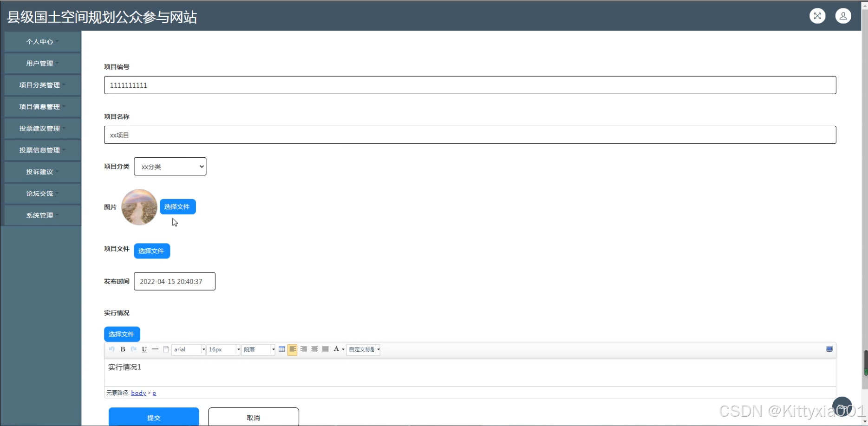This screenshot has height=426, width=868.
Task: Expand the 投票建议管理 sidebar menu
Action: tap(43, 129)
